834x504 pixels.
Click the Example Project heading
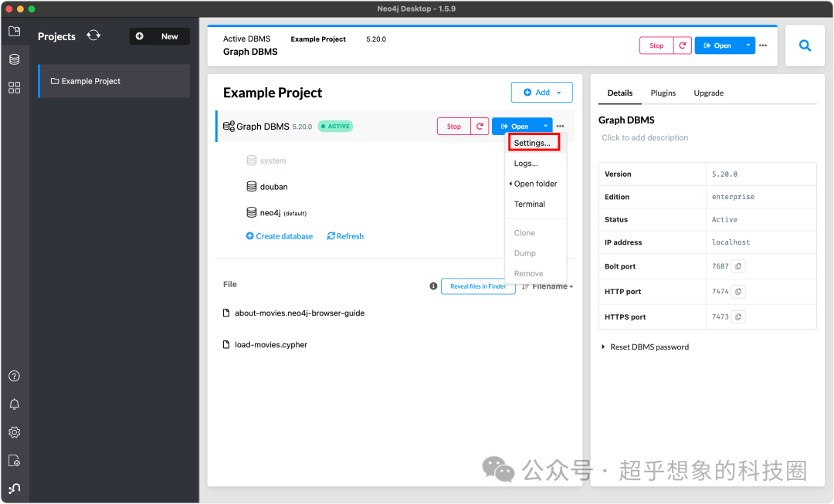273,93
